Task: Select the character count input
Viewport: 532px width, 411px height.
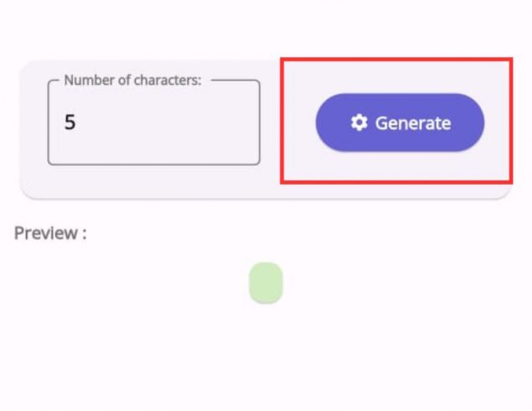Action: tap(153, 123)
